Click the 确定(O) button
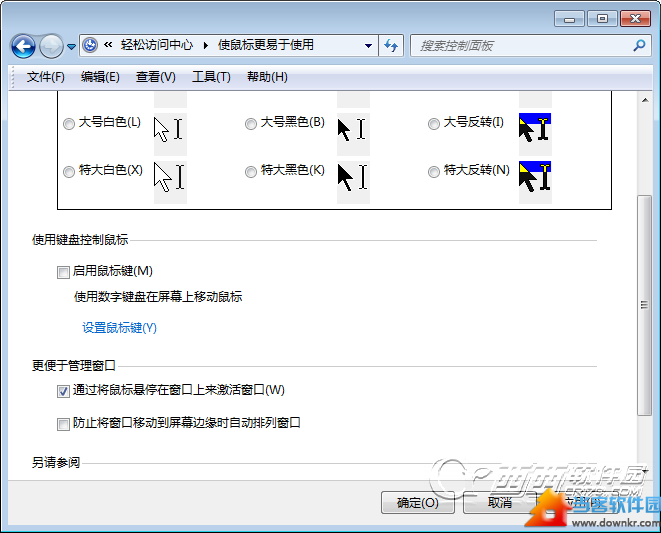The image size is (661, 533). (418, 502)
